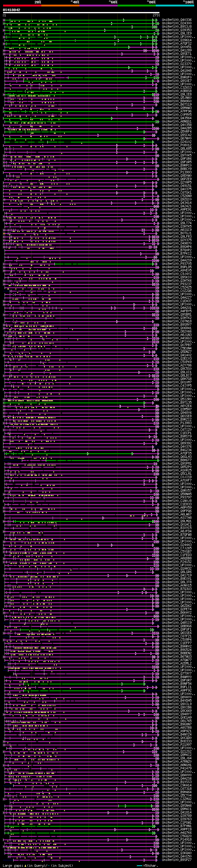
Task: Select the UniRef100_Q9MAW3 label
Action: [177, 108]
